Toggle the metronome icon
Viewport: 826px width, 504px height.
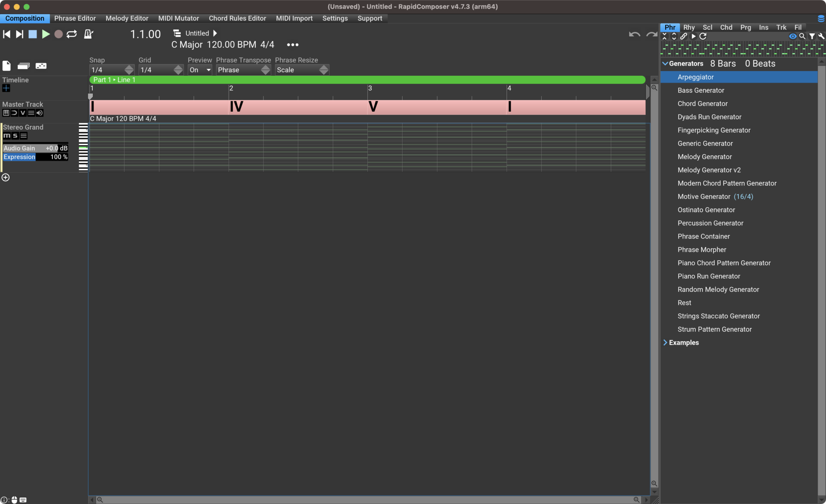tap(88, 34)
